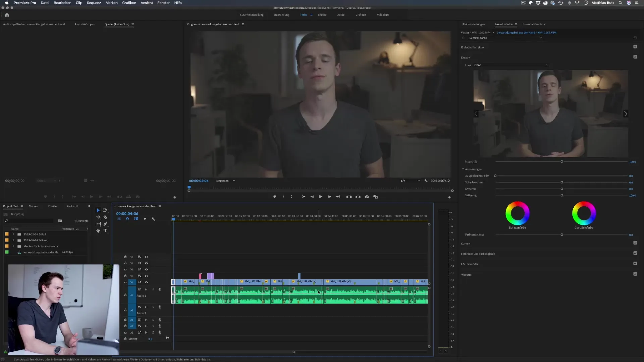Click the Lift button
Viewport: 644px width, 362px height.
pos(349,197)
